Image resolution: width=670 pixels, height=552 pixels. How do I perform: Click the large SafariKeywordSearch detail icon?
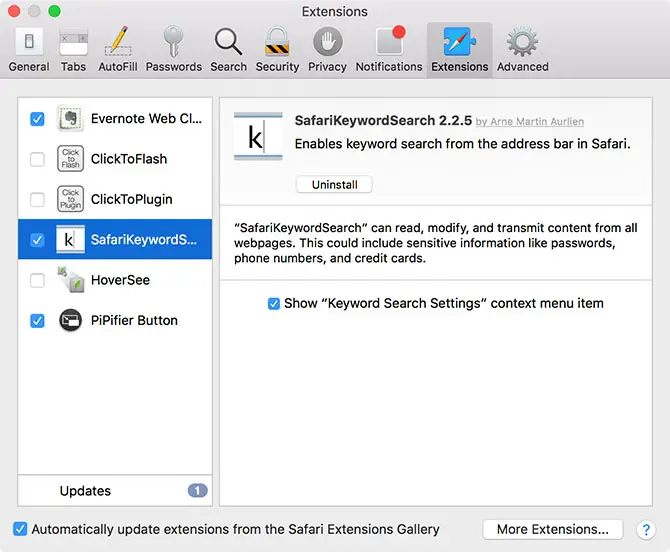tap(258, 137)
